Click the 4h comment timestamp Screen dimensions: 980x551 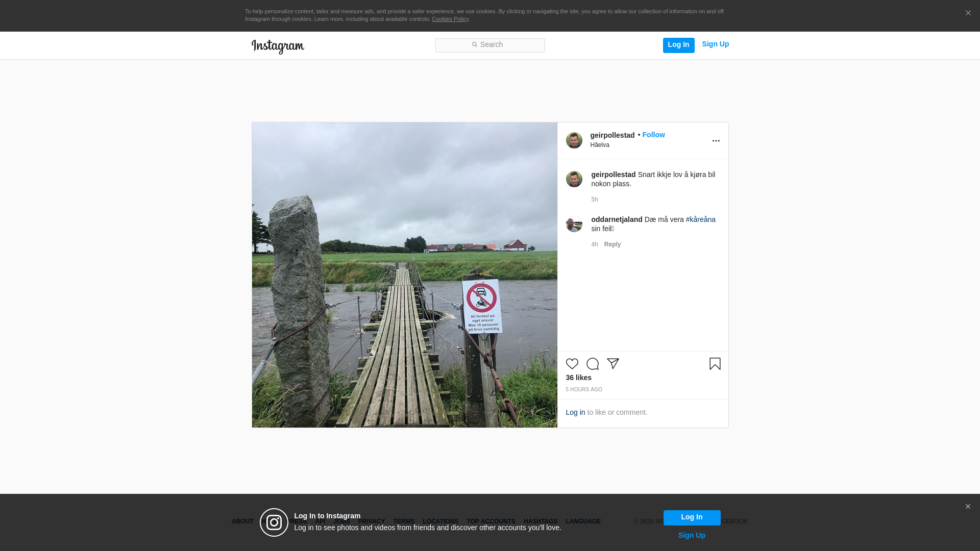coord(595,244)
